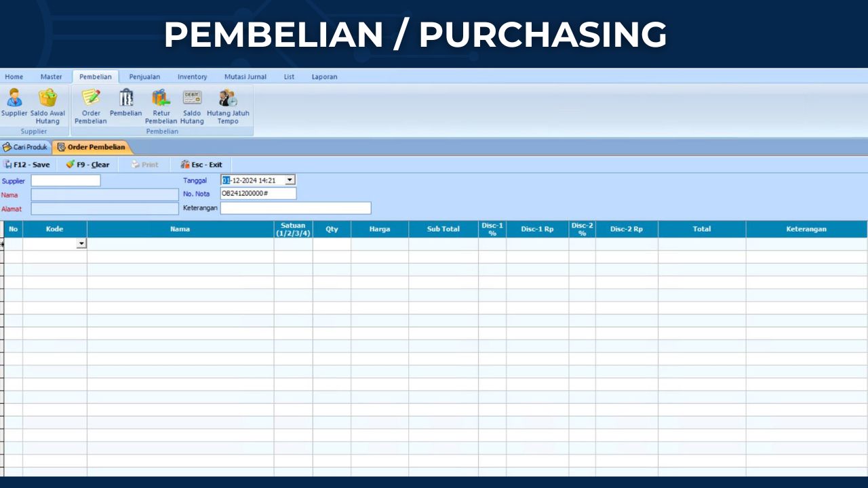This screenshot has height=488, width=868.
Task: Click the Saldo Hutang debit icon
Action: (192, 100)
